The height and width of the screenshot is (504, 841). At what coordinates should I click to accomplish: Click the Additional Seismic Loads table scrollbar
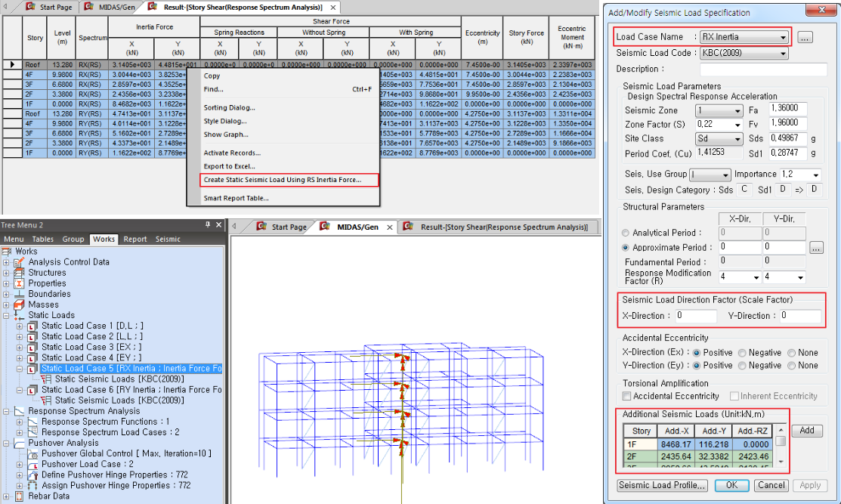[x=781, y=445]
